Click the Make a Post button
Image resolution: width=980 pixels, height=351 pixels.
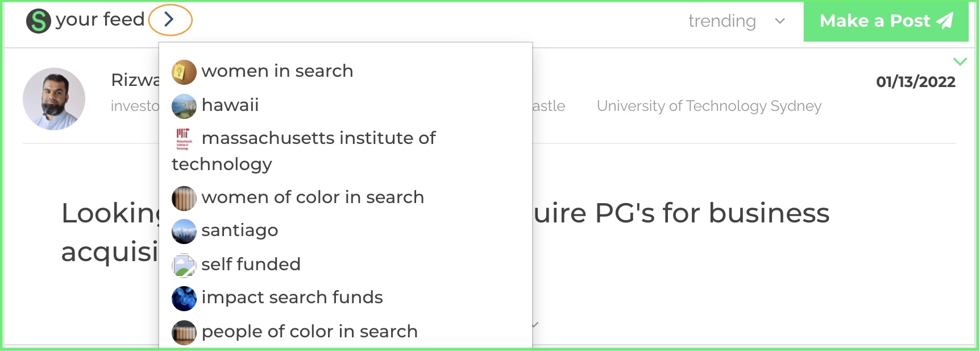click(x=886, y=21)
